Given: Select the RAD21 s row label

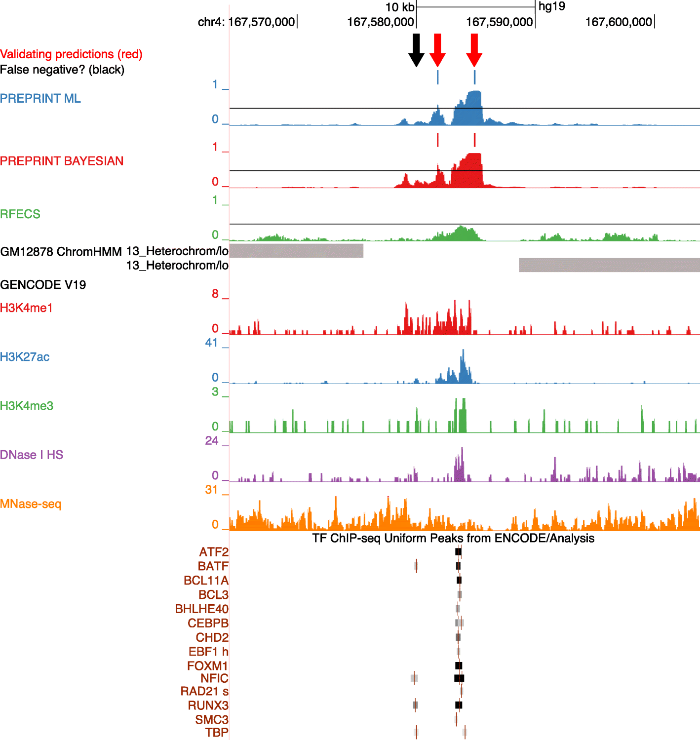Looking at the screenshot, I should pos(204,691).
